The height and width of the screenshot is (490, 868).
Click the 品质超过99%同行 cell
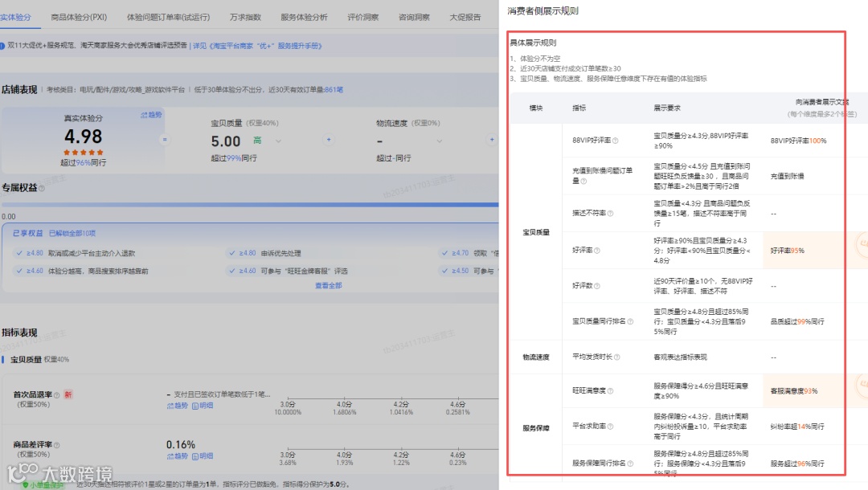click(797, 321)
